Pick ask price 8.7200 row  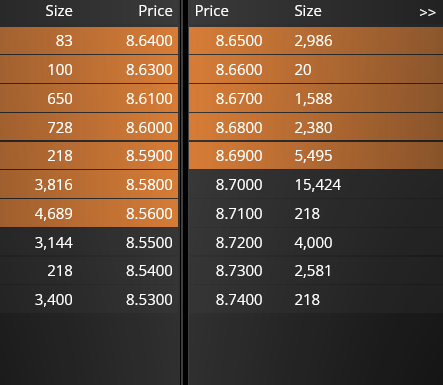316,242
